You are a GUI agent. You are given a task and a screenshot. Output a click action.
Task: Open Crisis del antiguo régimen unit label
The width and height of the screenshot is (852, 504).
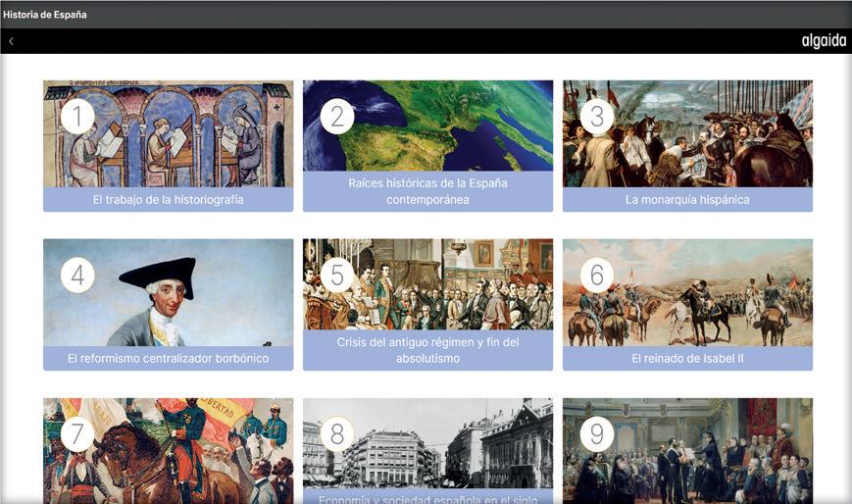427,350
